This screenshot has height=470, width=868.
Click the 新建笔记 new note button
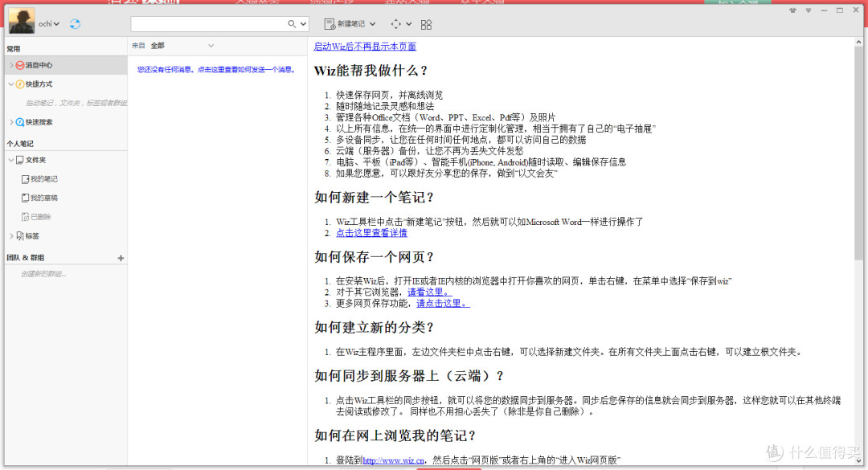click(344, 24)
